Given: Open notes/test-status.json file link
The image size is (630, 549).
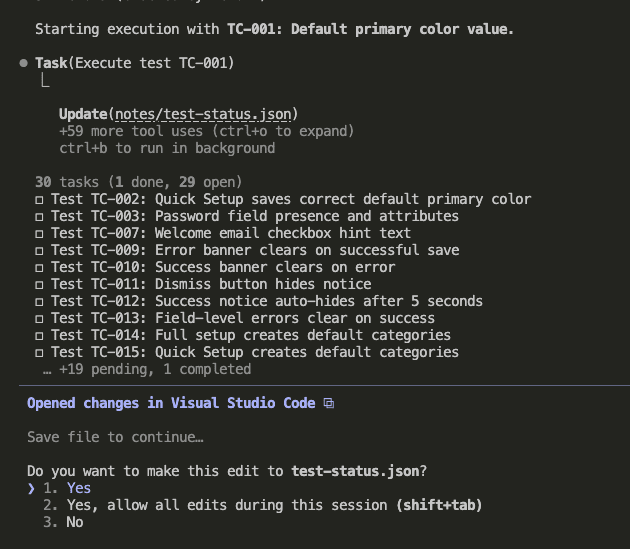Looking at the screenshot, I should pyautogui.click(x=203, y=115).
